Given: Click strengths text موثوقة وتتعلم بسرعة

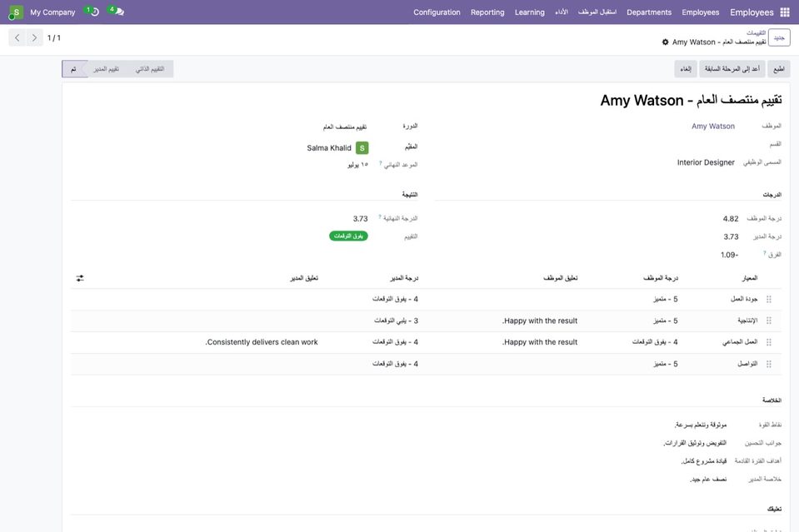Looking at the screenshot, I should point(700,425).
